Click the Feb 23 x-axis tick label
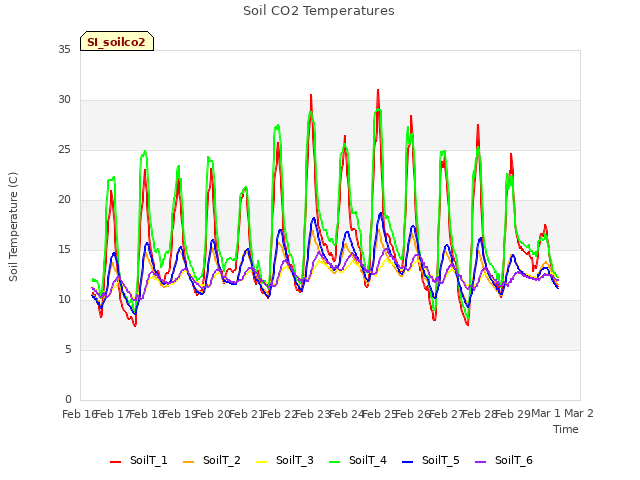The height and width of the screenshot is (480, 640). 312,414
